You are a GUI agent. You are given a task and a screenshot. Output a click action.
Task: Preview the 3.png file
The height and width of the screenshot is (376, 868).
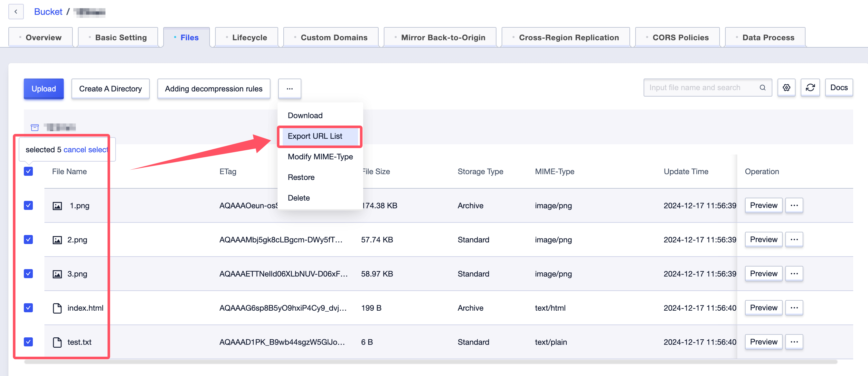click(x=764, y=273)
